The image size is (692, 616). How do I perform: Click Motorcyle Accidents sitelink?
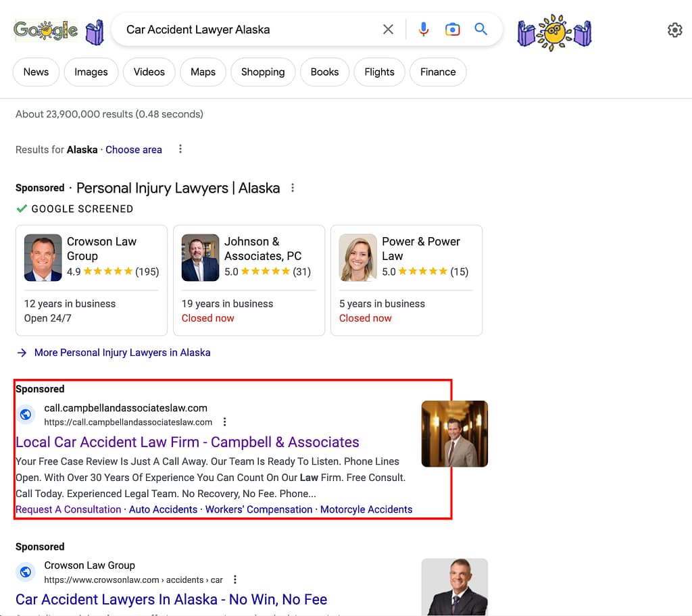366,509
